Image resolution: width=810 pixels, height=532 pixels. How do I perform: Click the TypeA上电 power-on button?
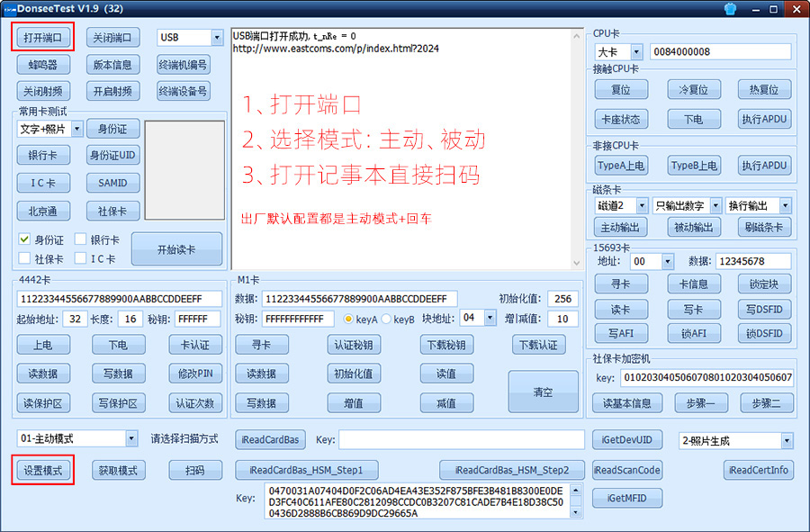[x=621, y=166]
